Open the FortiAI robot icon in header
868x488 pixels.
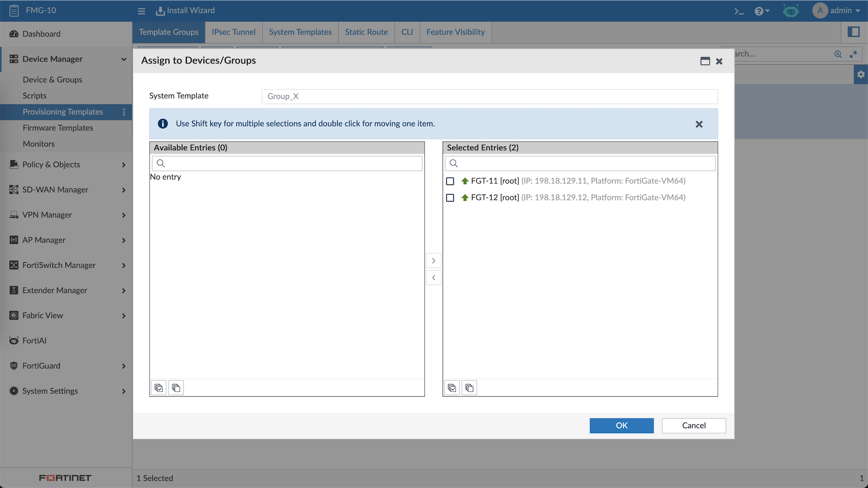[x=790, y=11]
